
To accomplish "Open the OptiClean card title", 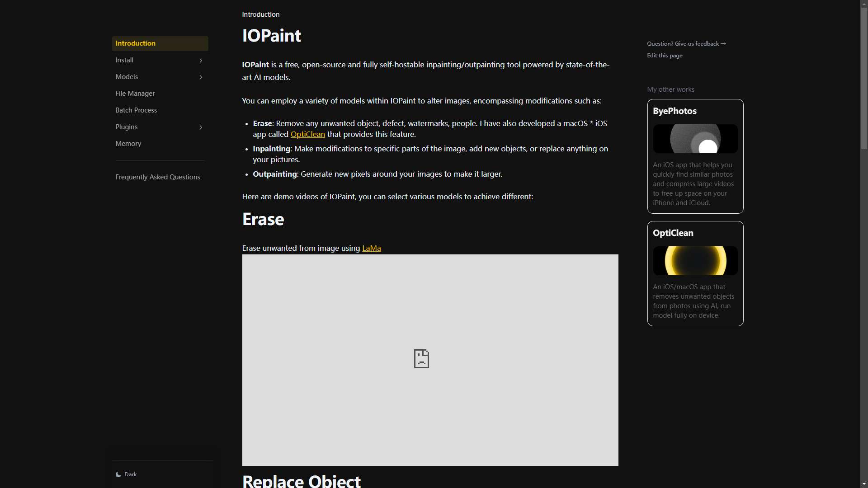I will point(673,233).
